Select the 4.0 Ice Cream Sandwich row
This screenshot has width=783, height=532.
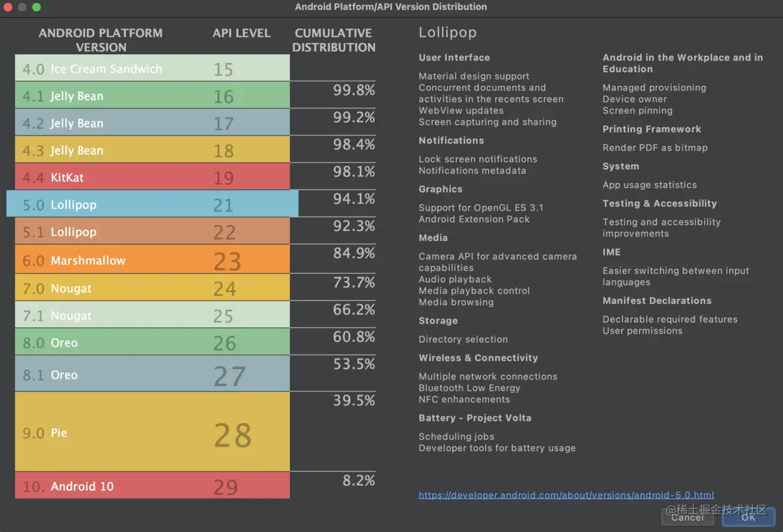[152, 68]
